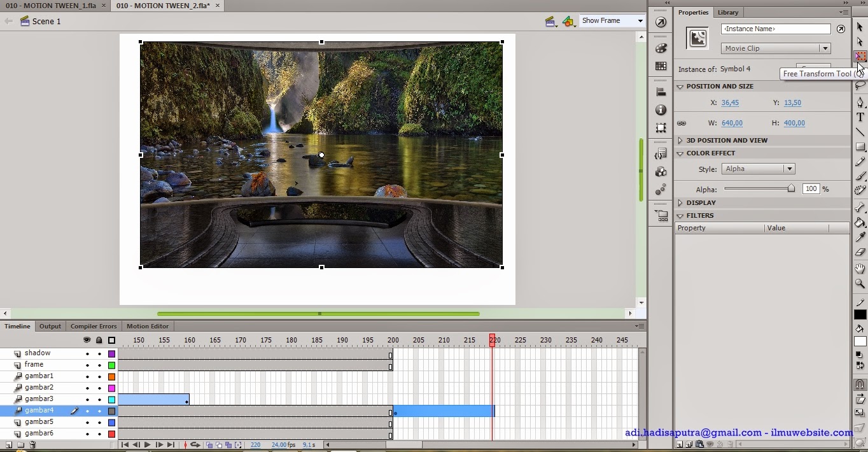
Task: Select the Brush tool
Action: coord(860,177)
